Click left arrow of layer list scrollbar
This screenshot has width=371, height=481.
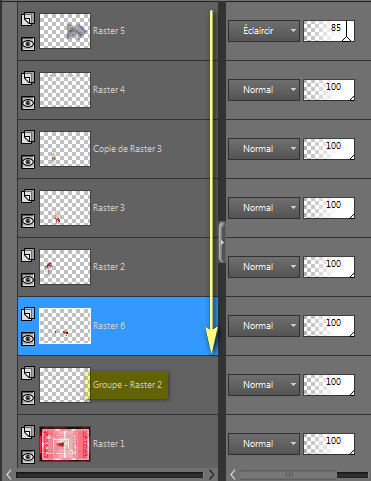9,474
